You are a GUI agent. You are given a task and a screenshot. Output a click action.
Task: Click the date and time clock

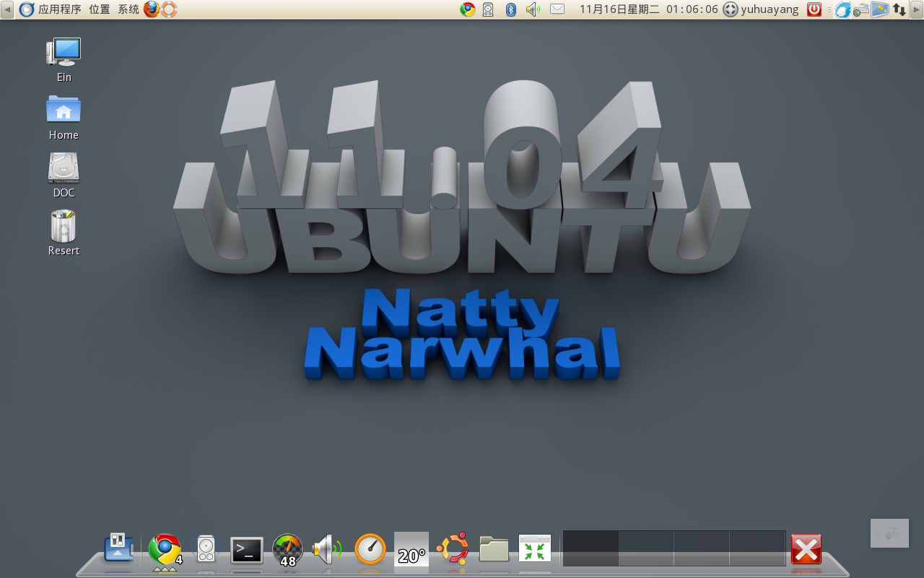click(x=649, y=9)
